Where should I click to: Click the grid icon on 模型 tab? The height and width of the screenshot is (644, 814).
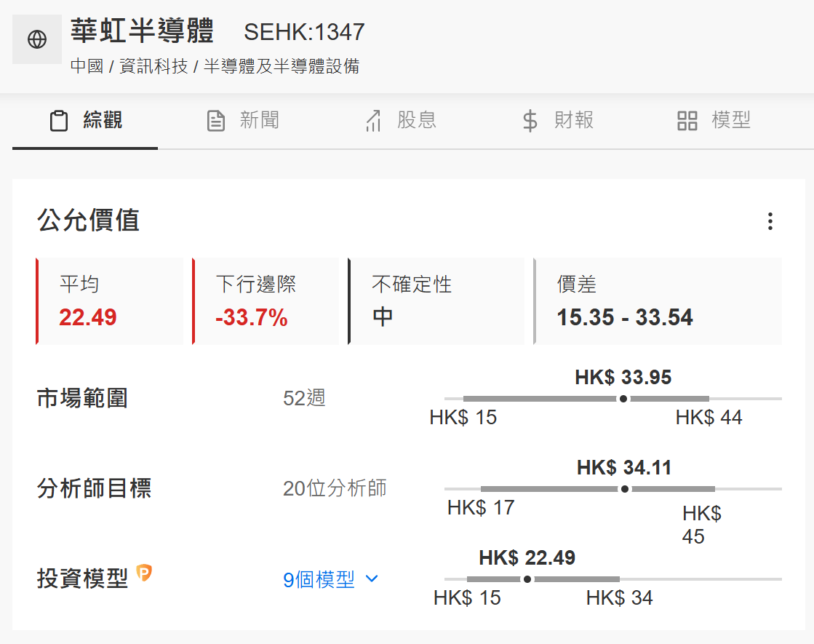click(687, 121)
